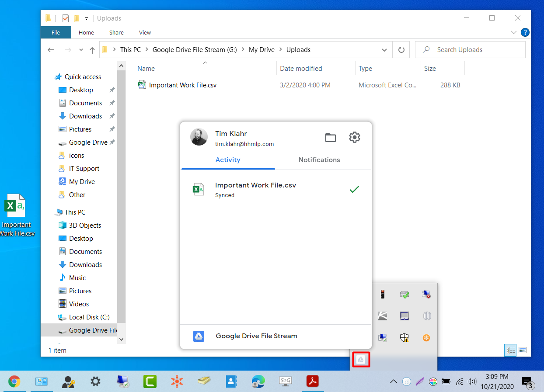Click the remote desktop tray icon
The width and height of the screenshot is (544, 392).
click(x=383, y=338)
